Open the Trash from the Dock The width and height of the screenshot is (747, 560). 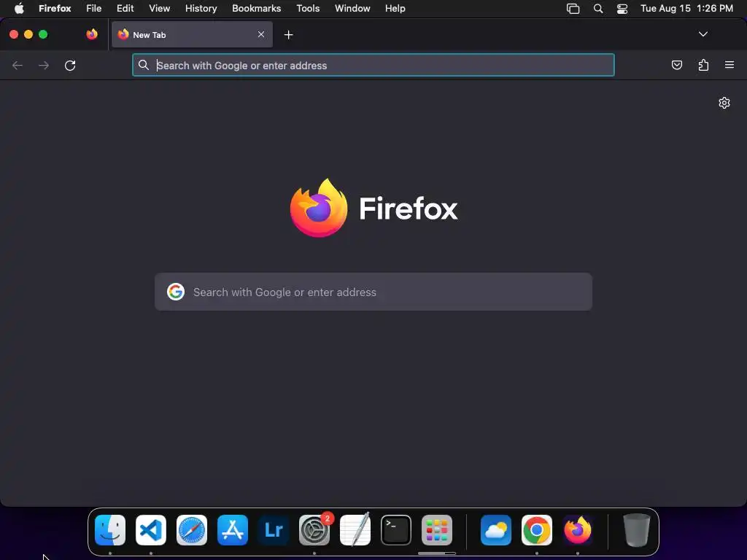click(x=636, y=529)
